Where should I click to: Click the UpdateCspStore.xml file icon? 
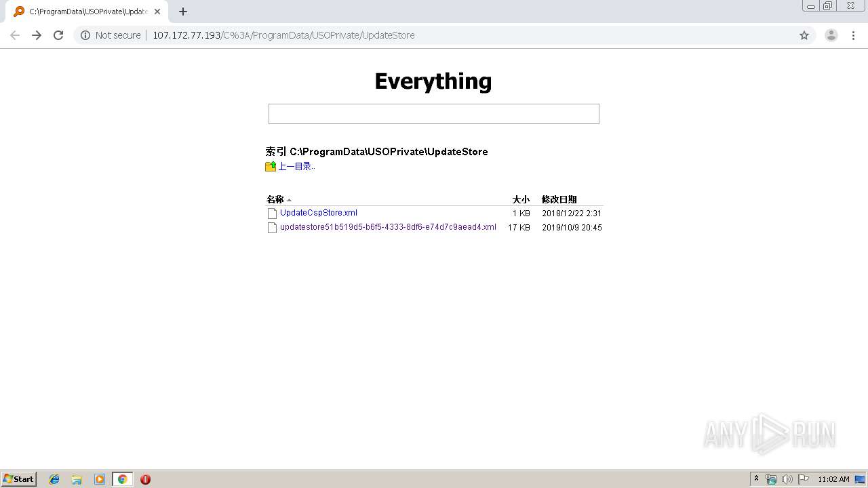tap(272, 213)
